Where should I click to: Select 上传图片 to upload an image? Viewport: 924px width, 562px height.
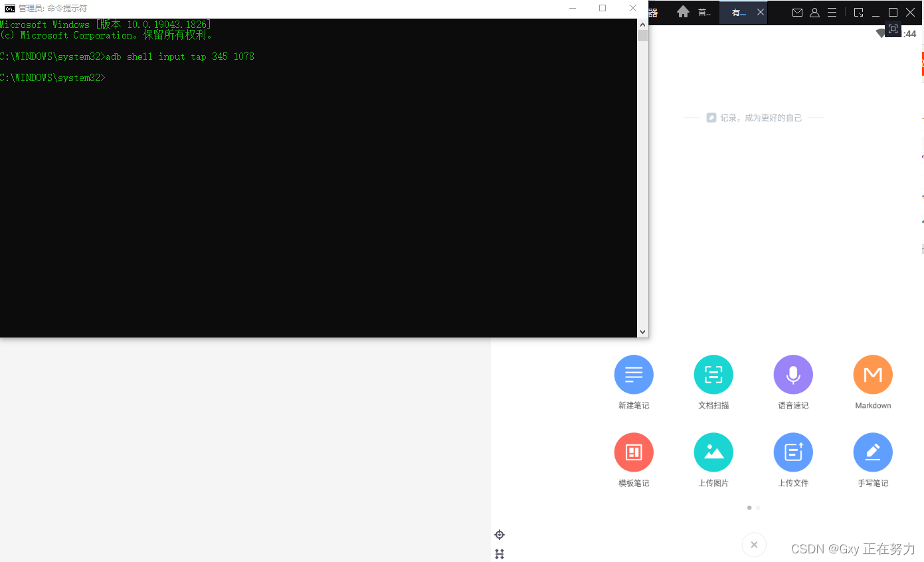point(713,452)
